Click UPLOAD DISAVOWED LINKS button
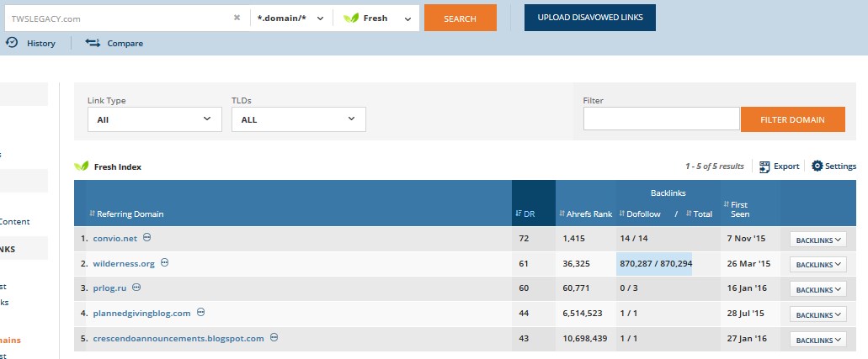Image resolution: width=868 pixels, height=359 pixels. [x=590, y=18]
